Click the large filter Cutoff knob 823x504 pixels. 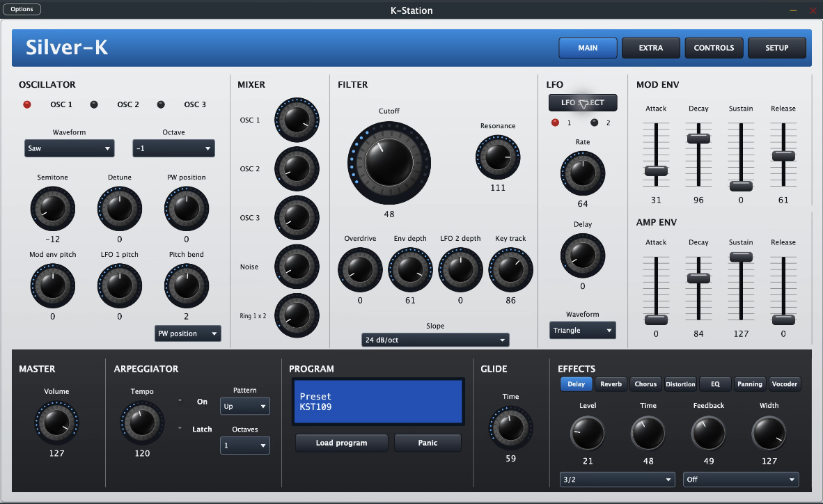[x=389, y=163]
